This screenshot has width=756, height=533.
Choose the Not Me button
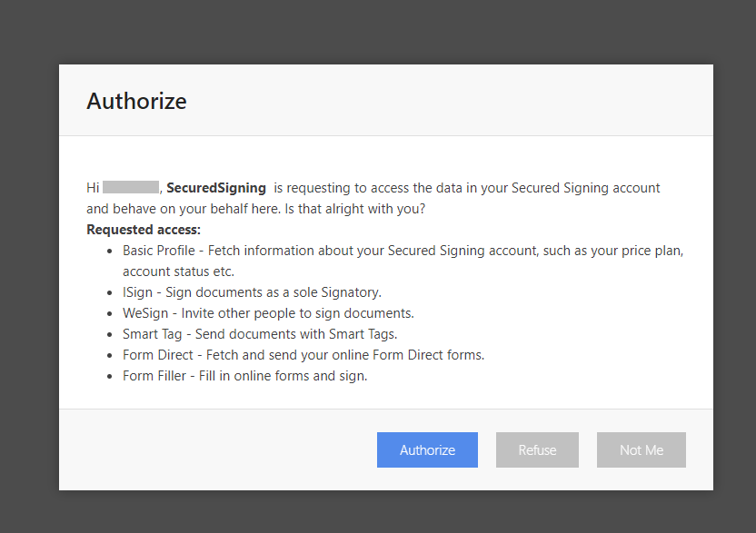[x=642, y=449]
